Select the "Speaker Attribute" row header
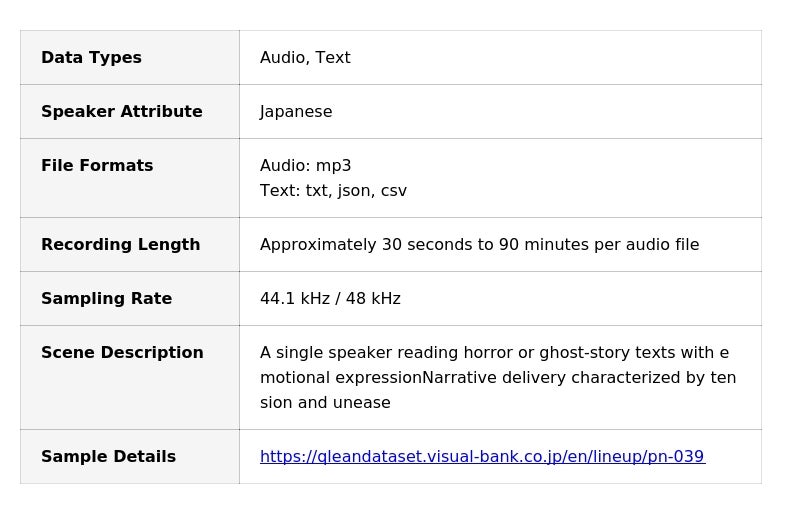 121,112
